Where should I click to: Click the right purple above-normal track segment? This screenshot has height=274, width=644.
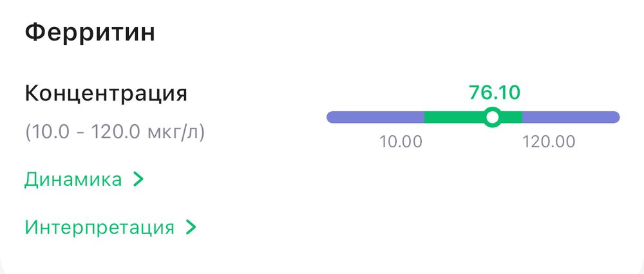(570, 117)
